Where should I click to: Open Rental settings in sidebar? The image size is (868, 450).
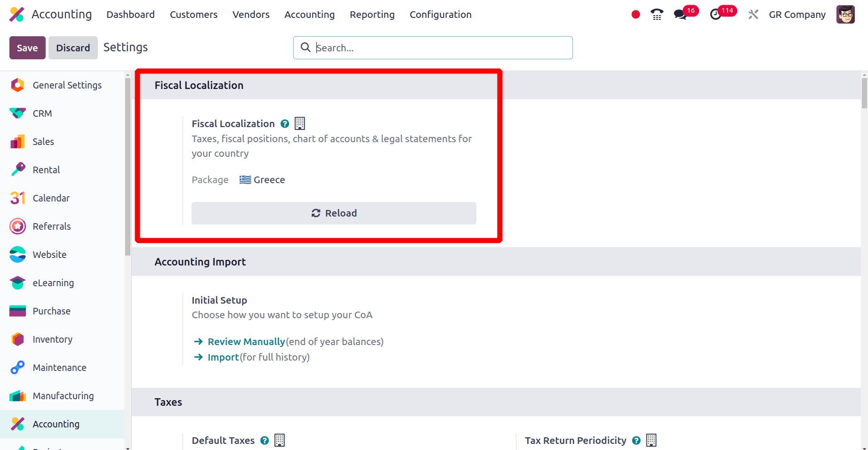coord(62,170)
